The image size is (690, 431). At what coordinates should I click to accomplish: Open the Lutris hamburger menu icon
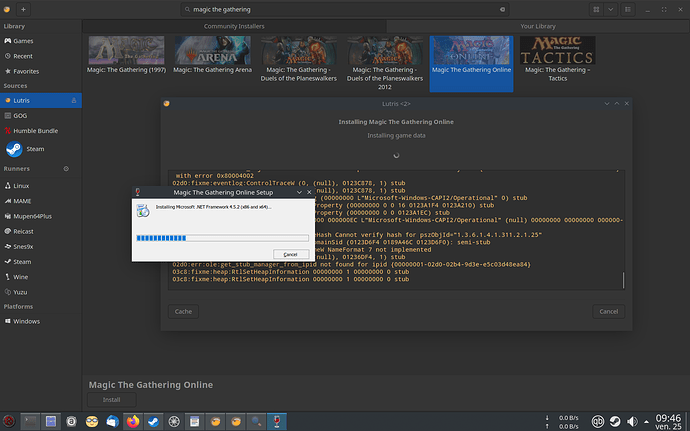(628, 9)
